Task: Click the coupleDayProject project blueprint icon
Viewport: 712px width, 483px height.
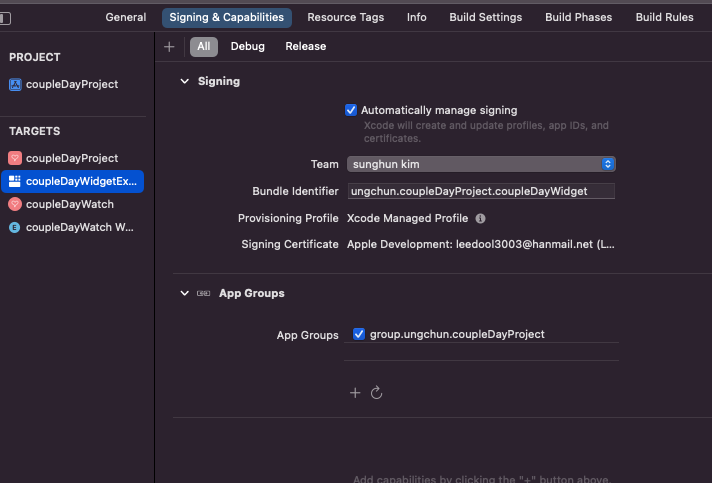Action: tap(15, 84)
